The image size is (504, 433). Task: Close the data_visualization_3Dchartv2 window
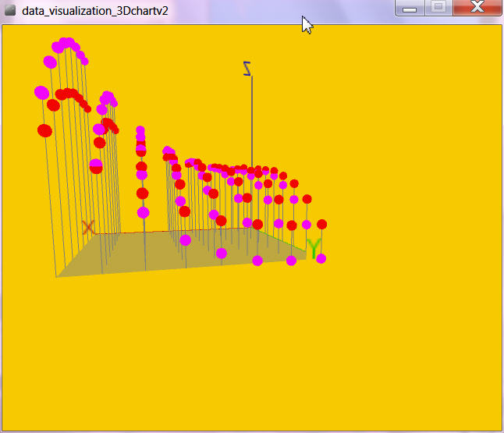(477, 8)
